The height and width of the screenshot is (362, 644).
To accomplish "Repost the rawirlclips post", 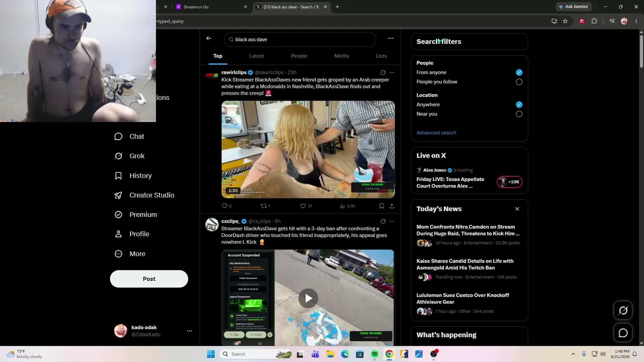I will tap(265, 206).
